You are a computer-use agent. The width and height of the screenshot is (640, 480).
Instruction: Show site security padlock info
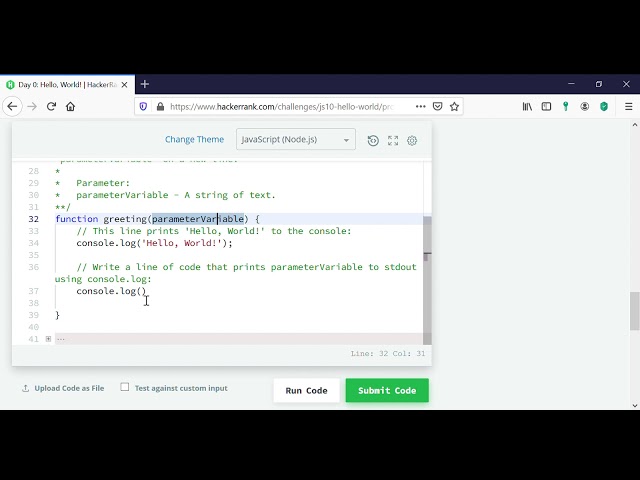click(x=160, y=107)
